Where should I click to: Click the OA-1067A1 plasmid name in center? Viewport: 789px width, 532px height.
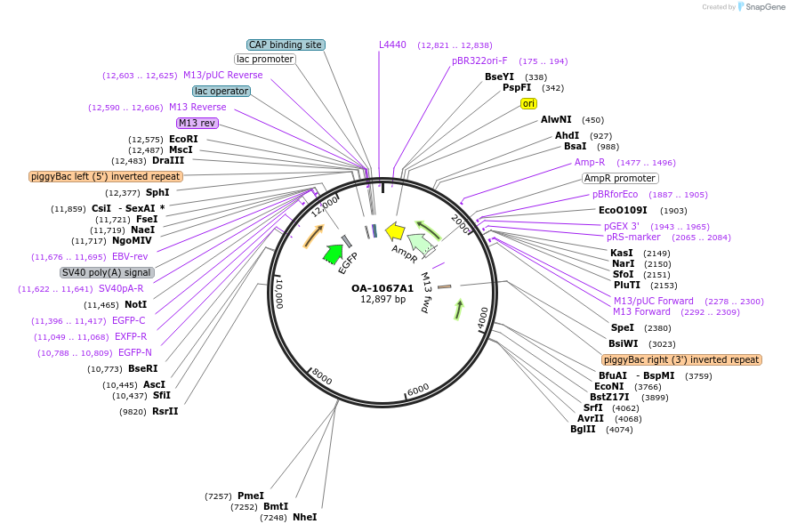[382, 288]
